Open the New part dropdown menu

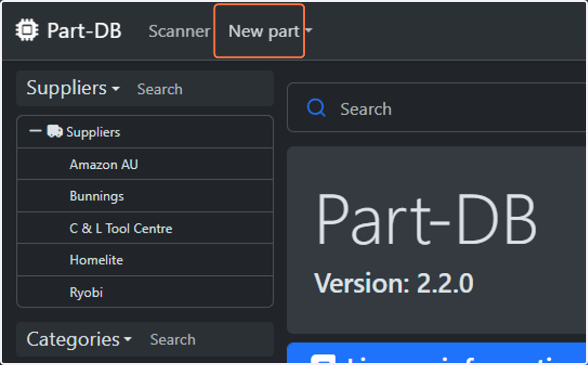tap(270, 31)
